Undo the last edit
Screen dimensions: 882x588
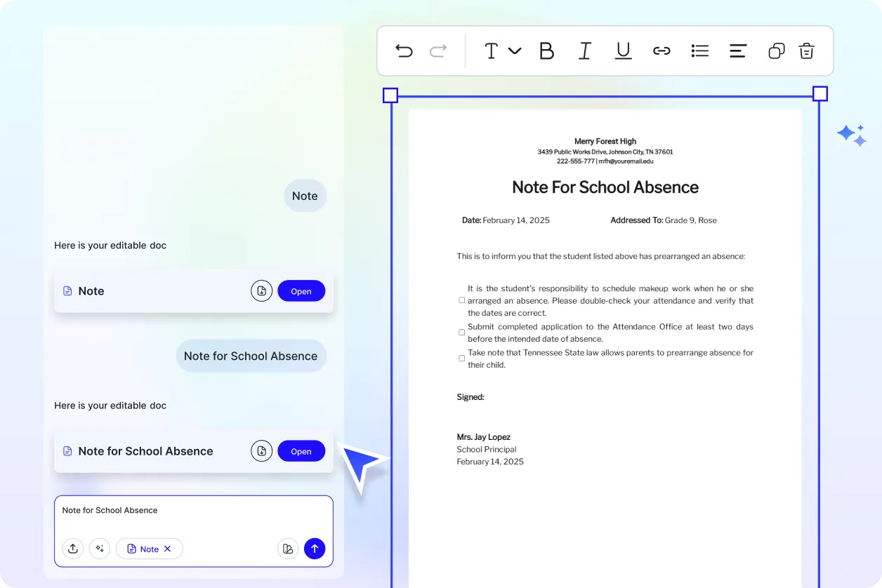coord(404,51)
